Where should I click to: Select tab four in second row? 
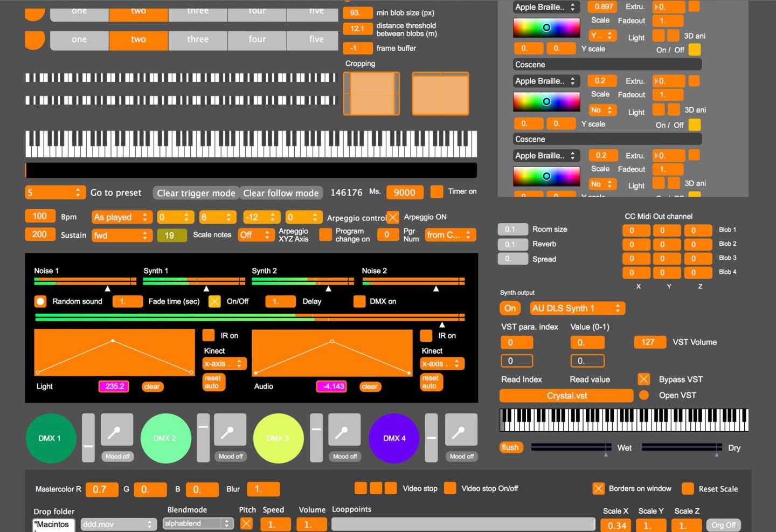tap(257, 39)
